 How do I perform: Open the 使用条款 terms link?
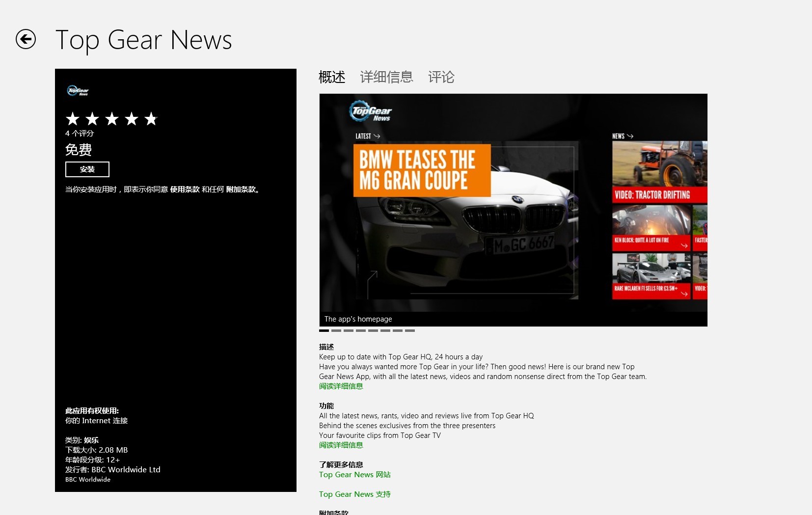click(x=185, y=190)
